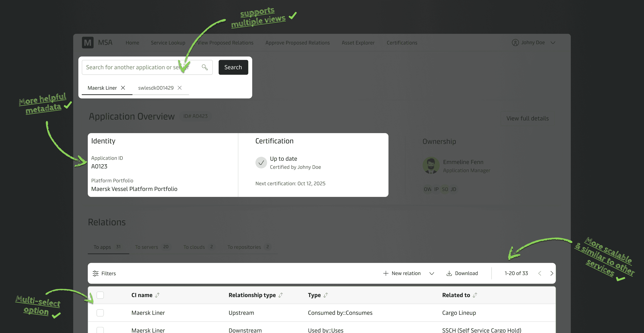Sort by CI name column

click(x=157, y=295)
